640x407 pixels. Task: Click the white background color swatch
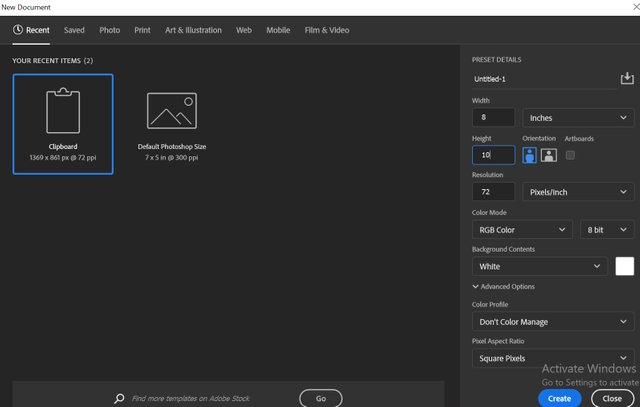[624, 267]
